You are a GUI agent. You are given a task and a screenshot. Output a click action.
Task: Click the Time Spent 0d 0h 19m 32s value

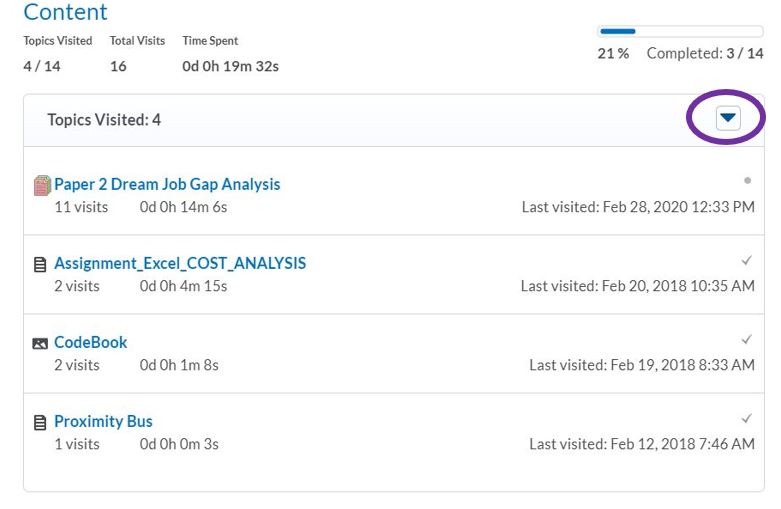(230, 67)
